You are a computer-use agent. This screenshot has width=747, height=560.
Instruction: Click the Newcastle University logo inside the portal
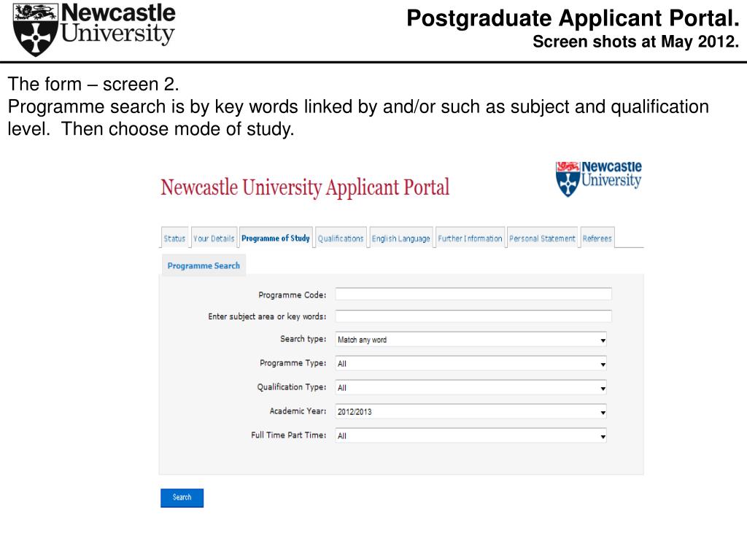click(598, 179)
